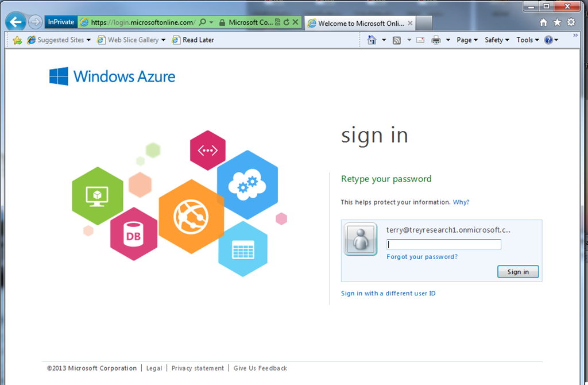Expand the Feeds dropdown arrow

[x=409, y=40]
